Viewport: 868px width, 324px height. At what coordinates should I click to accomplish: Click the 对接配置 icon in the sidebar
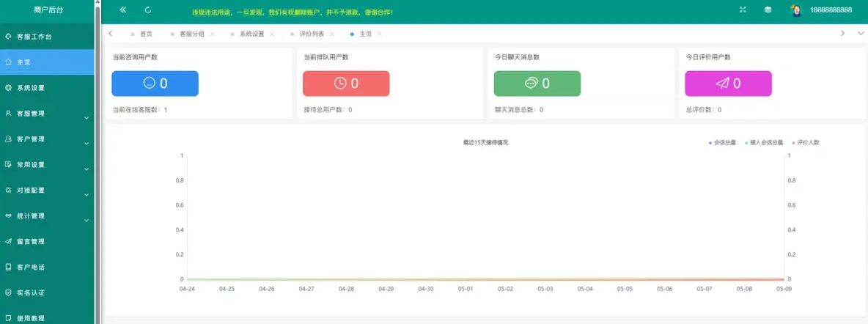[x=8, y=190]
